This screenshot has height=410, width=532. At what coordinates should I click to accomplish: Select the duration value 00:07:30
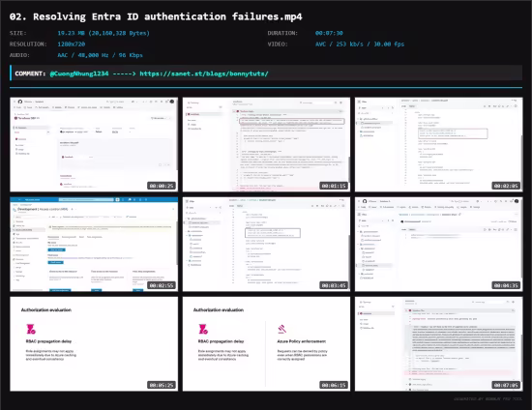[x=329, y=33]
